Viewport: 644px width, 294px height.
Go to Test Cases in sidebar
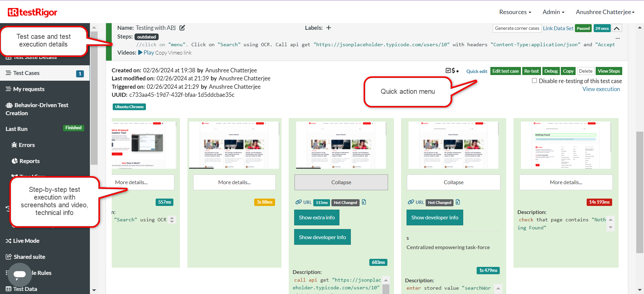(26, 73)
